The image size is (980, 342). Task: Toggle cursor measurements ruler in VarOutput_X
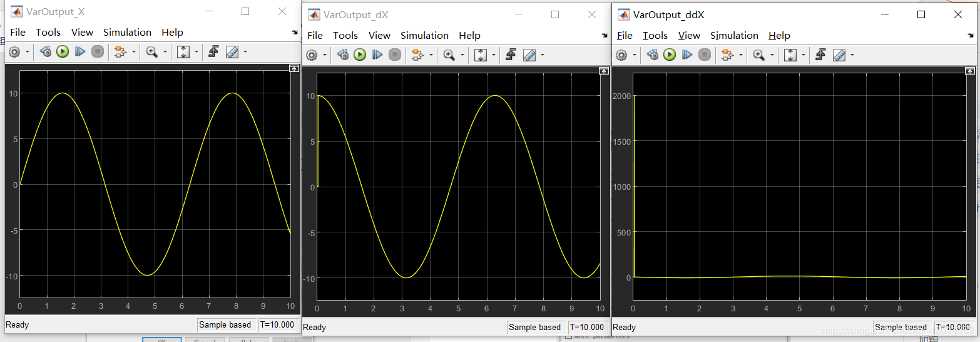[232, 52]
